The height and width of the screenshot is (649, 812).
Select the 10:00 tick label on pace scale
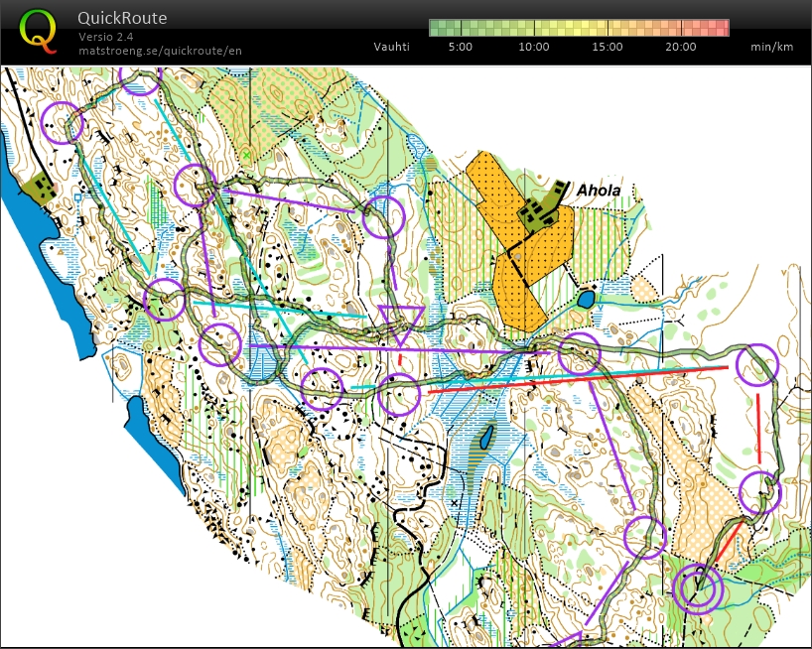(533, 47)
